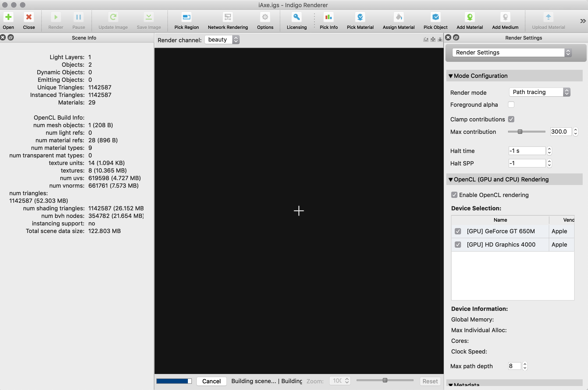Cancel the scene building process

click(211, 381)
